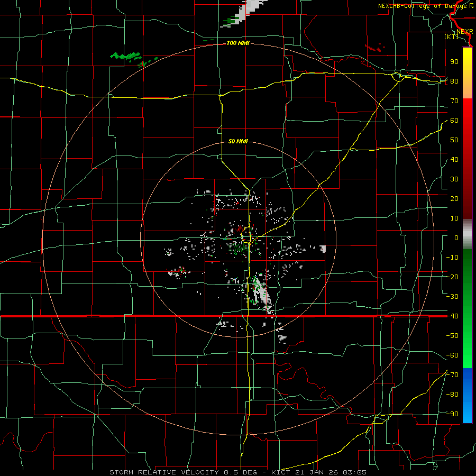Click the STORM RELATIVE VELOCITY caption text
This screenshot has height=476, width=476.
166,472
